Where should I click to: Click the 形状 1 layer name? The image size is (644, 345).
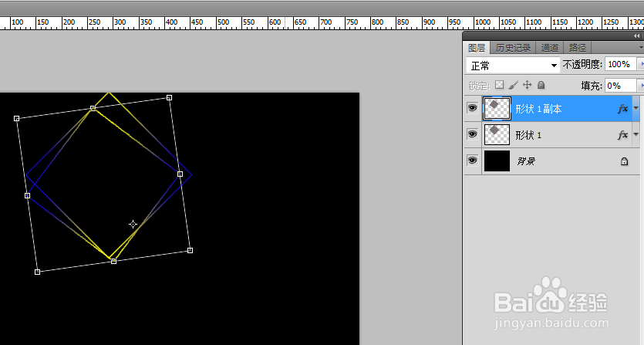click(528, 135)
